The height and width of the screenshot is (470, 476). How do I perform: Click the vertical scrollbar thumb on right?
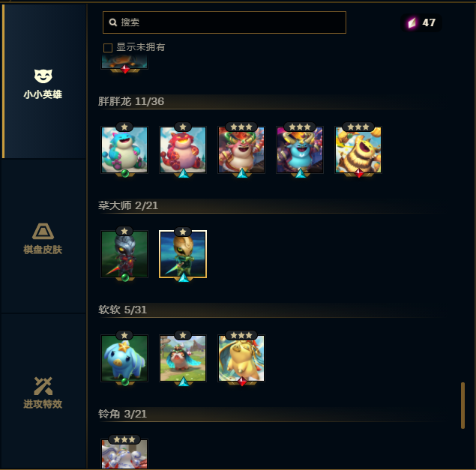click(x=463, y=406)
